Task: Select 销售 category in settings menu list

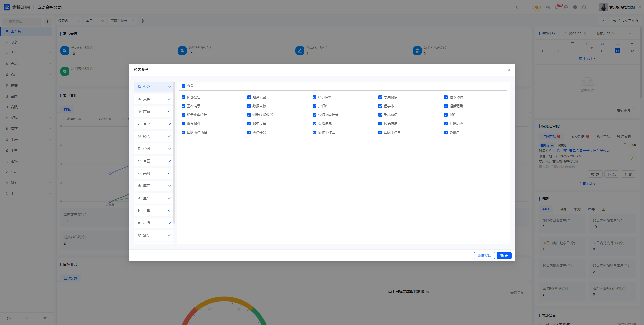Action: click(x=154, y=136)
